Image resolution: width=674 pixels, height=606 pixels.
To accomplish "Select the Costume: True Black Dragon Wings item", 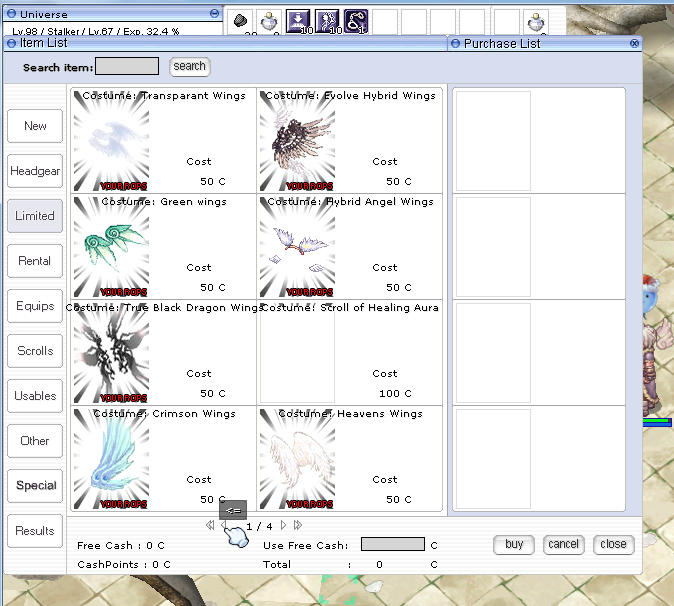I will coord(163,352).
